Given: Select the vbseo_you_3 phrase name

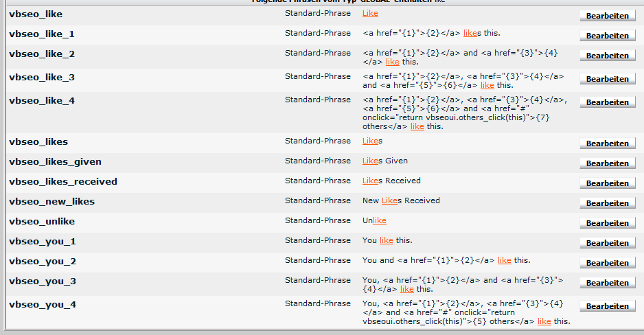Looking at the screenshot, I should tap(43, 281).
